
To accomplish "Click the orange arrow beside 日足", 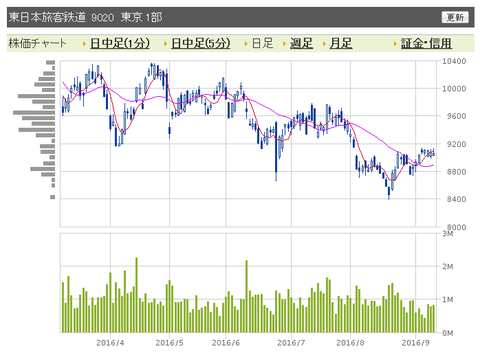I will tap(246, 44).
